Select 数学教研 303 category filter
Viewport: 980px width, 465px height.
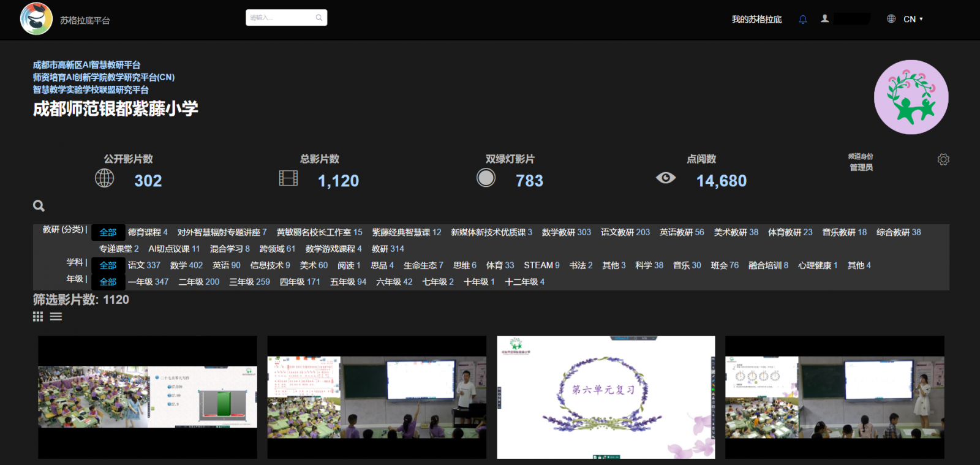click(566, 232)
